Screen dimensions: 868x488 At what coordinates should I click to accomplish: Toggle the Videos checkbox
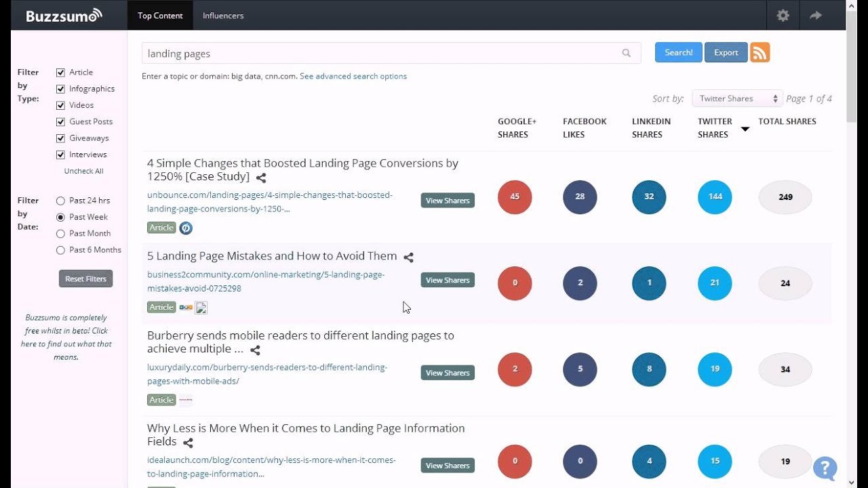tap(60, 105)
